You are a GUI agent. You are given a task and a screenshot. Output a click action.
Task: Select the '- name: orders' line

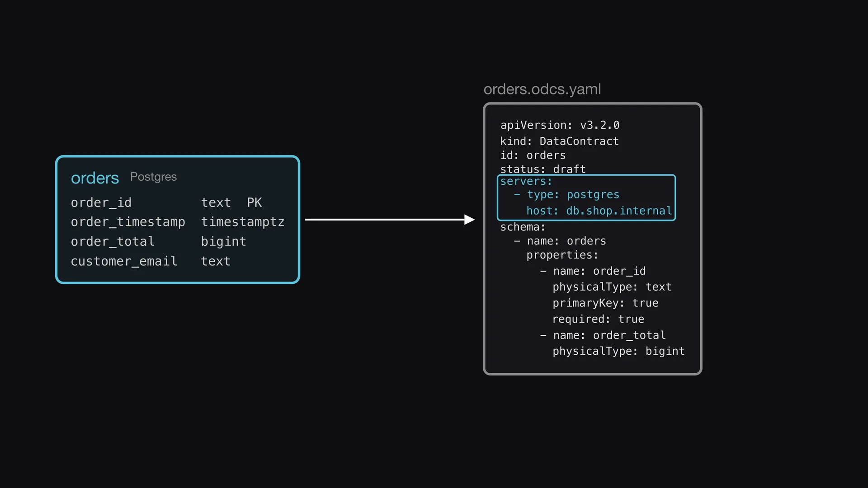[x=560, y=241]
